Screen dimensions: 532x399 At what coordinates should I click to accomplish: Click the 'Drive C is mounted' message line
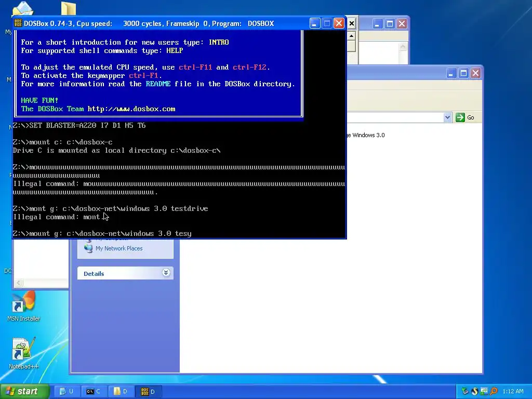click(x=117, y=150)
